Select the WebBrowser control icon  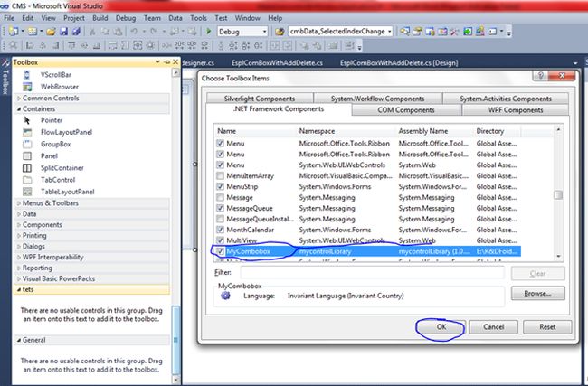tap(28, 86)
